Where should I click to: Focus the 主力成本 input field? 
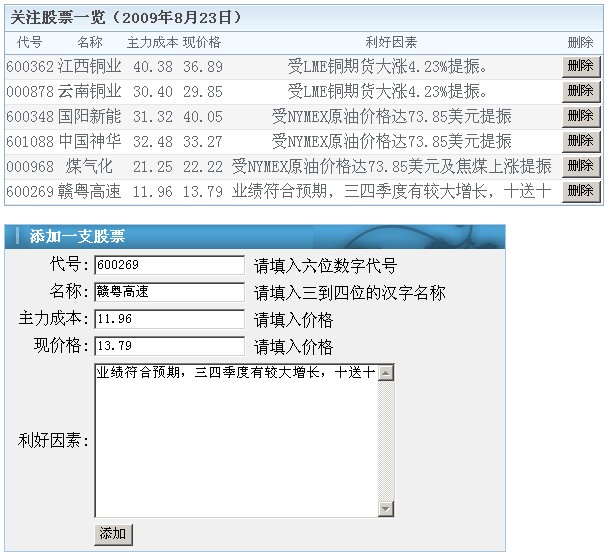pyautogui.click(x=169, y=319)
